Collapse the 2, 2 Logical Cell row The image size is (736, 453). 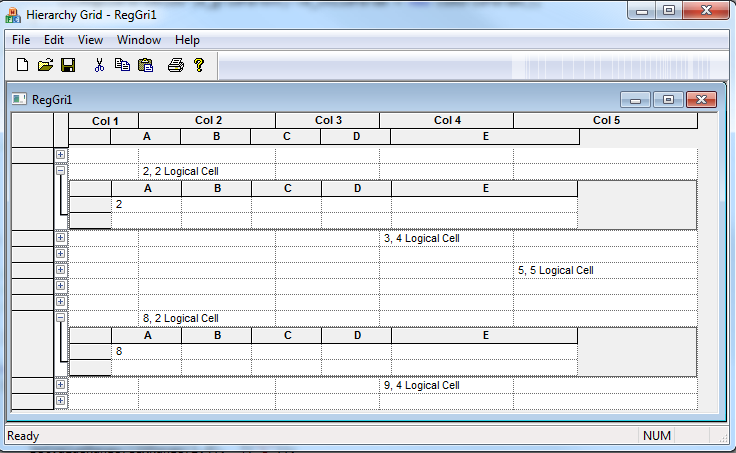point(61,171)
